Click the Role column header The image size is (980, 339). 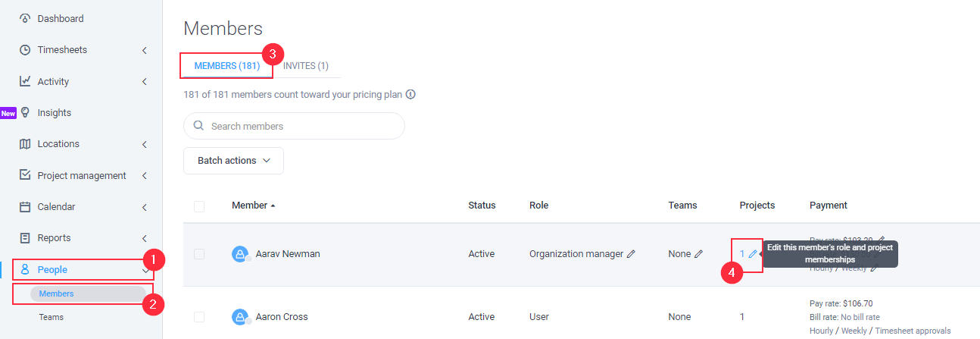pyautogui.click(x=538, y=206)
